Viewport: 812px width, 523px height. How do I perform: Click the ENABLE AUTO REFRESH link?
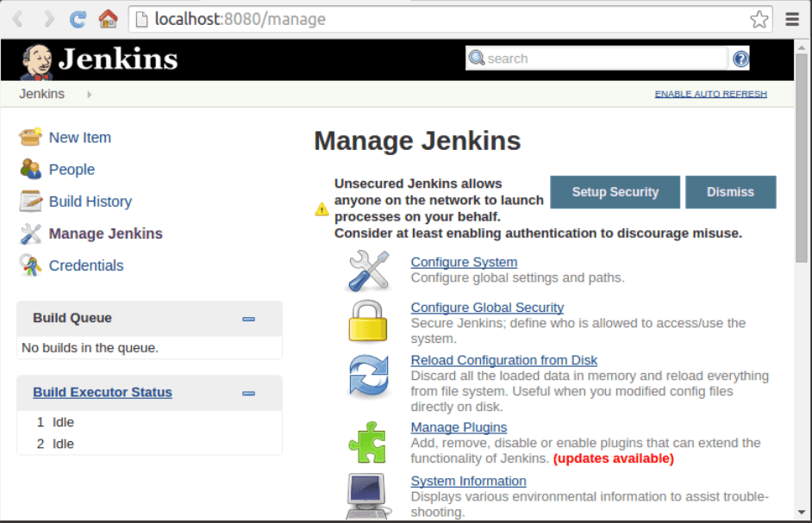pyautogui.click(x=709, y=93)
